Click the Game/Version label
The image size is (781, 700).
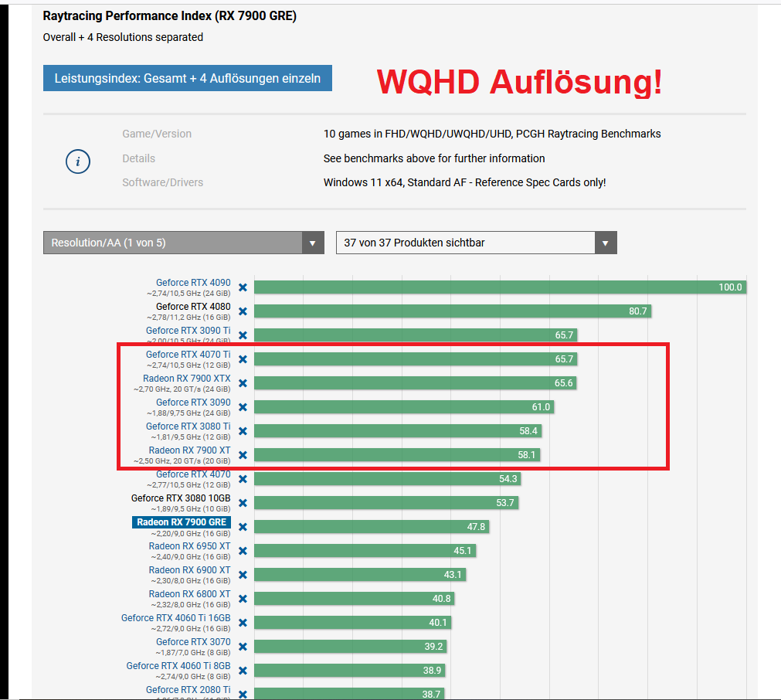[x=157, y=134]
